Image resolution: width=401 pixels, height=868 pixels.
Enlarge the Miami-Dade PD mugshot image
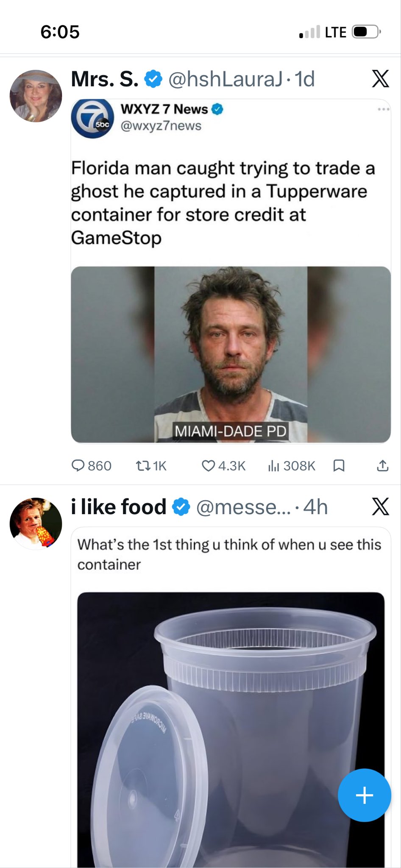(231, 354)
